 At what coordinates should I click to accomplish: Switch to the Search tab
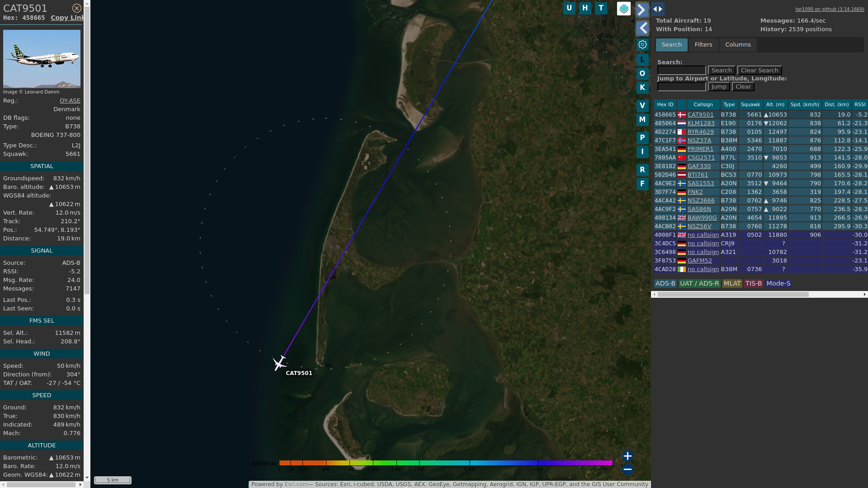pos(671,45)
